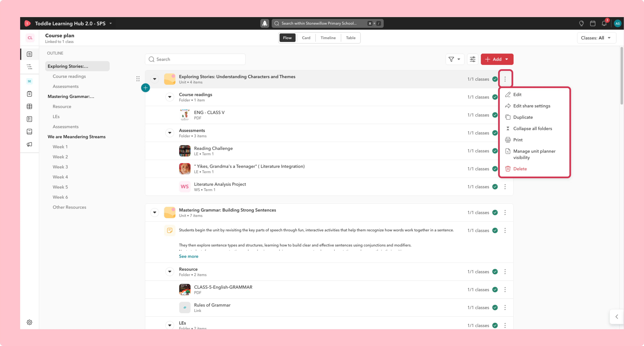Screen dimensions: 644x346
Task: Click the teal plus insert button
Action: [x=145, y=88]
